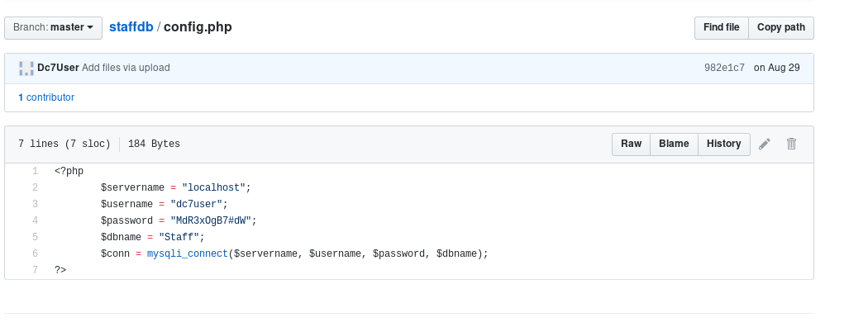The image size is (868, 322).
Task: Click the "MdR3xOgB7#dW" password string
Action: (x=211, y=220)
